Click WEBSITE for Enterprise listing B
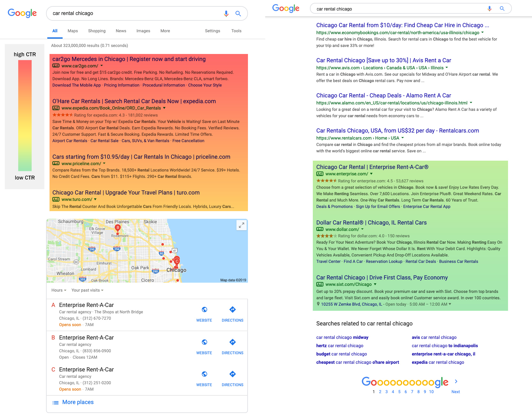 (x=204, y=353)
